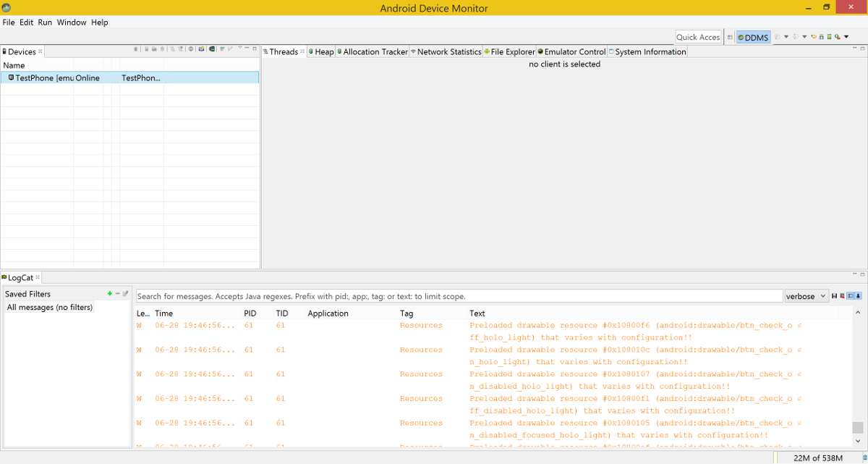Click the Save LogCat log icon
The width and height of the screenshot is (868, 464).
pos(835,296)
